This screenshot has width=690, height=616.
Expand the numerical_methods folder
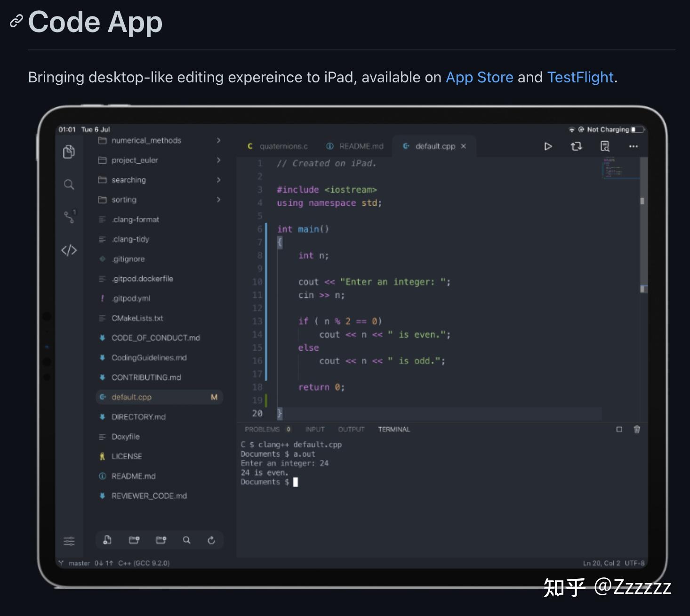click(x=218, y=140)
